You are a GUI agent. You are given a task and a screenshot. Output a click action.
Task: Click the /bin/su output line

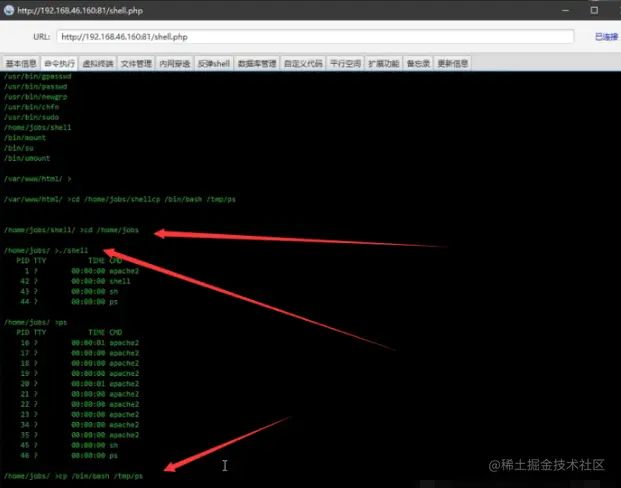pos(19,148)
